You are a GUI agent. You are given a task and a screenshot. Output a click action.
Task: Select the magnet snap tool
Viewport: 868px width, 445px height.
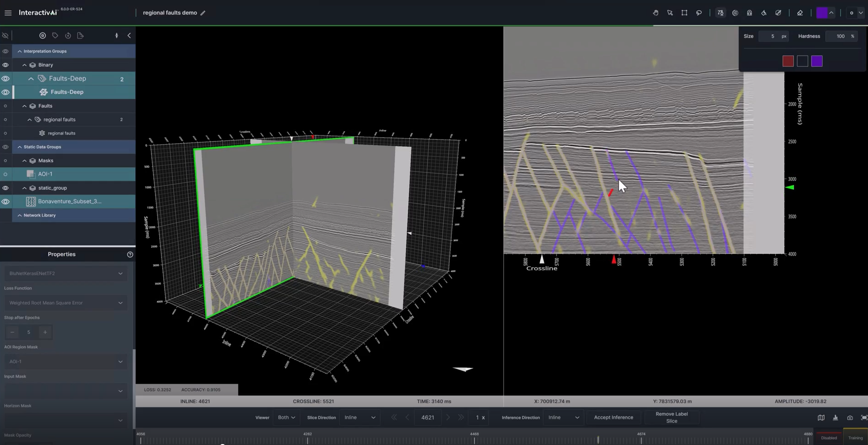tap(749, 13)
